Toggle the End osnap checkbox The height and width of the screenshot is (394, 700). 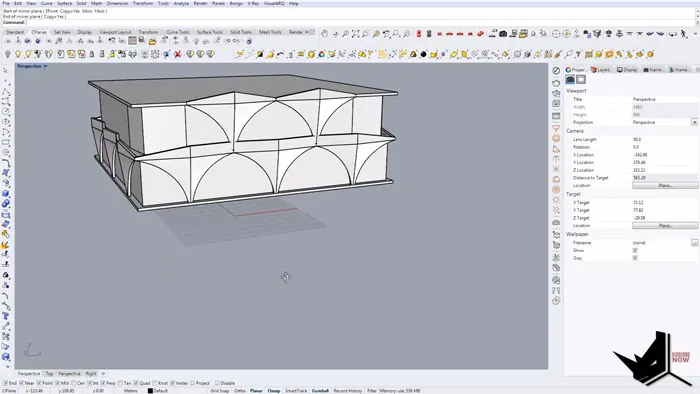pos(6,383)
